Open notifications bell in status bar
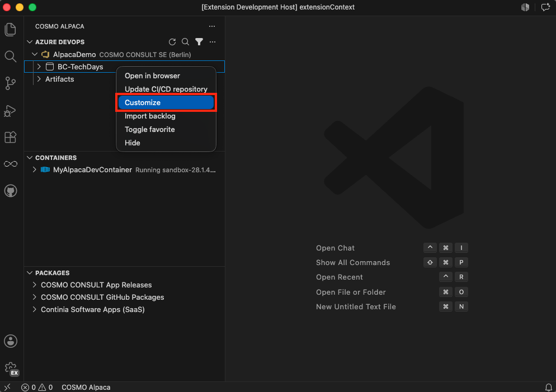This screenshot has width=556, height=392. [x=548, y=387]
